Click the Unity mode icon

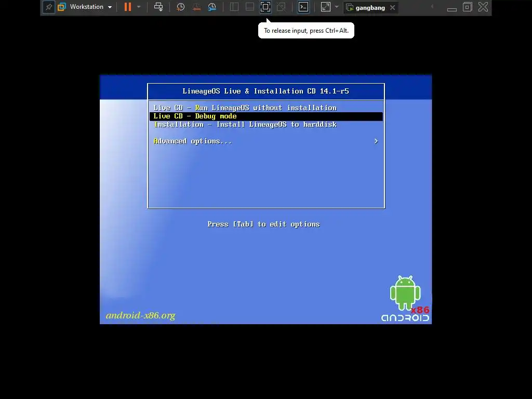[281, 7]
